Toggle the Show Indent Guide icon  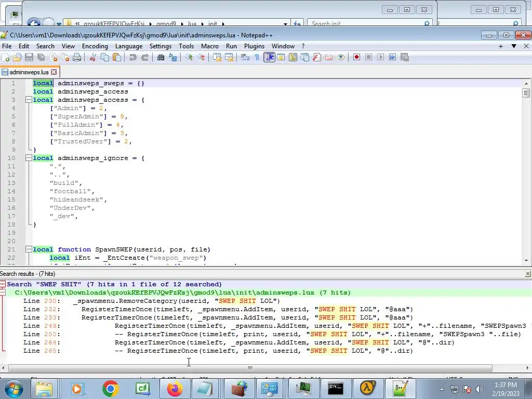click(270, 57)
